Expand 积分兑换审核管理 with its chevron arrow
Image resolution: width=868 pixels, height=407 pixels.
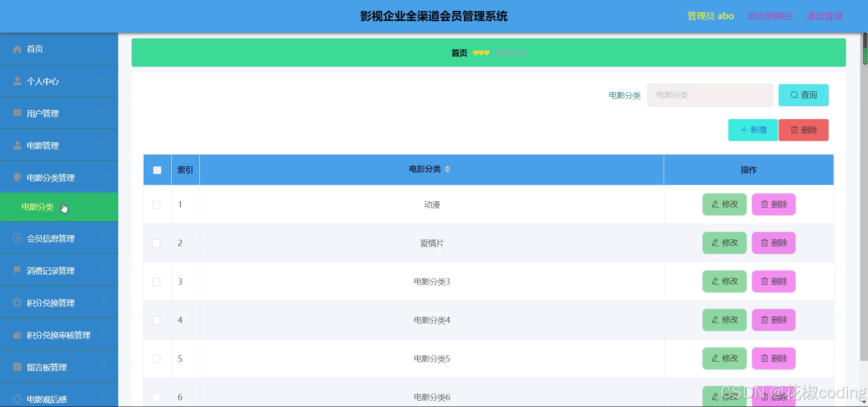click(x=103, y=334)
